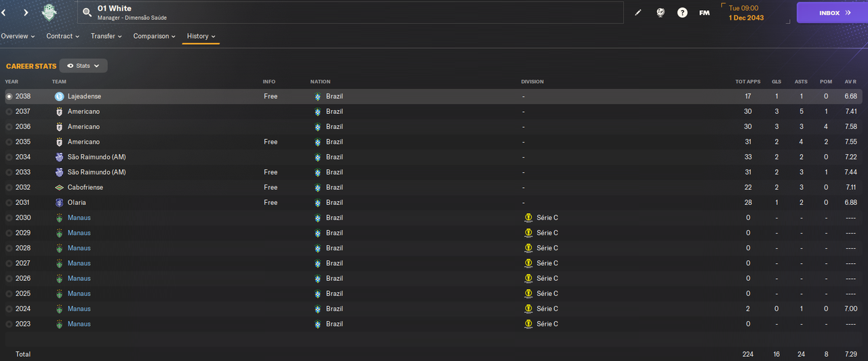Open the Manaus link in the 2023 row
868x361 pixels.
point(79,324)
